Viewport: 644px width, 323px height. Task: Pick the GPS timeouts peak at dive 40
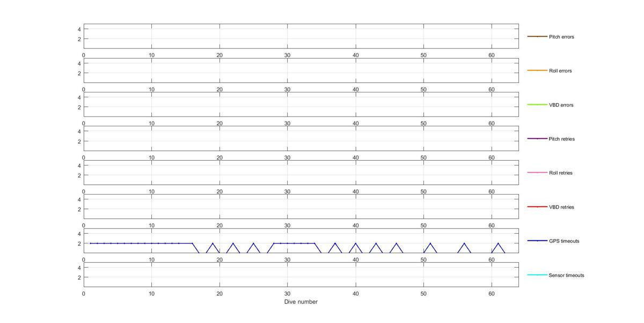pyautogui.click(x=355, y=243)
